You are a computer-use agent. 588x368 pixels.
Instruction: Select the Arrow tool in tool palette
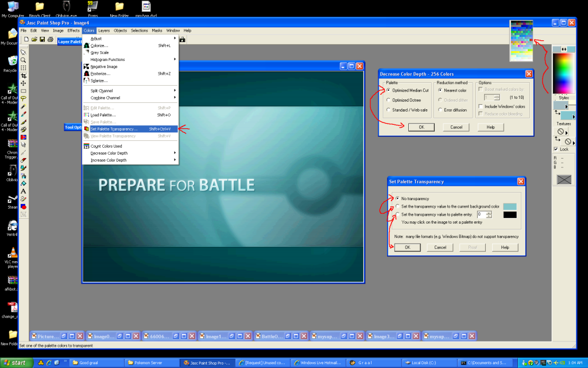pyautogui.click(x=23, y=52)
